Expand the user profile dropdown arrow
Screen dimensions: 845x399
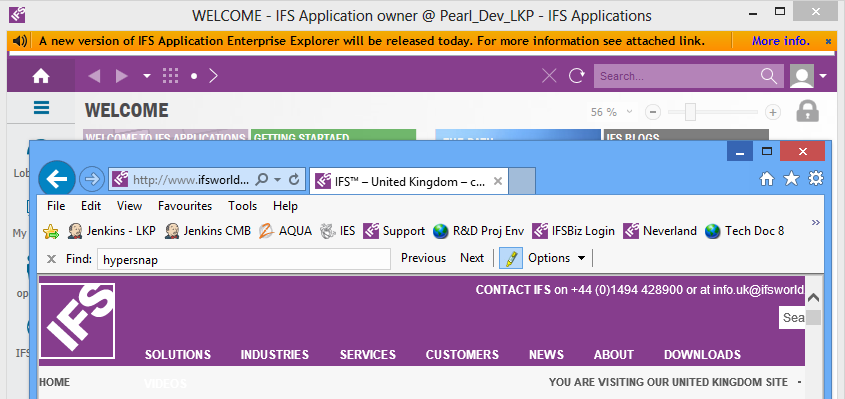click(x=823, y=77)
